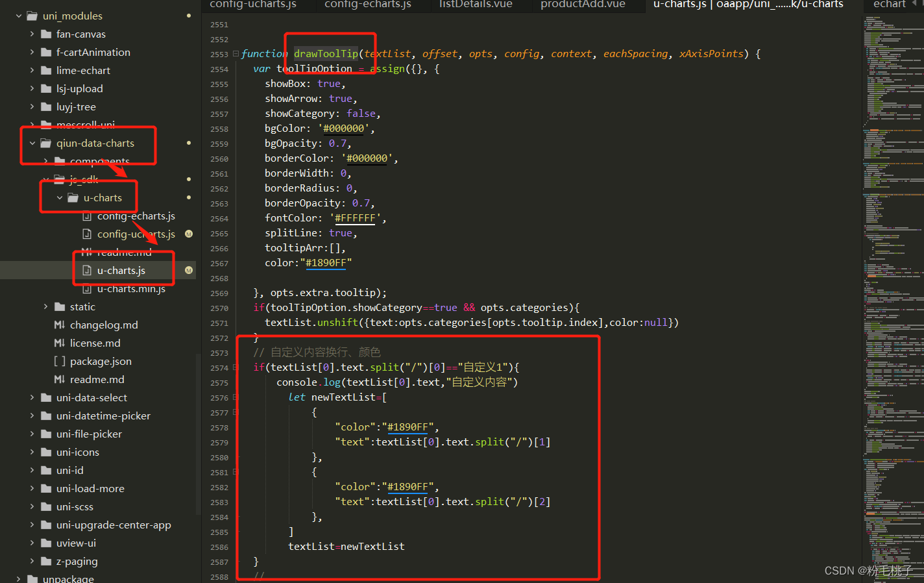Click line number 2570 in the gutter
Image resolution: width=924 pixels, height=583 pixels.
(x=219, y=308)
